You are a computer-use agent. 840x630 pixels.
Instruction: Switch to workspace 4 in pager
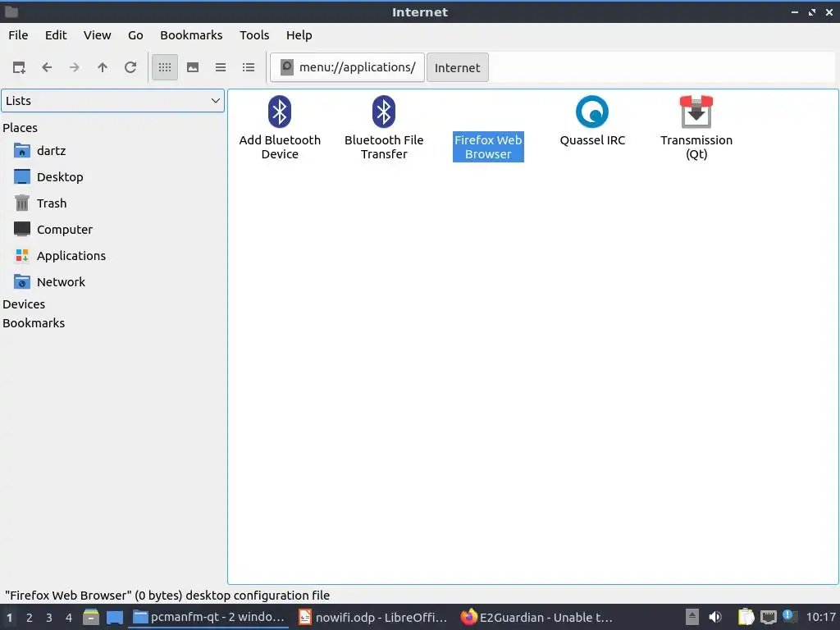click(69, 618)
